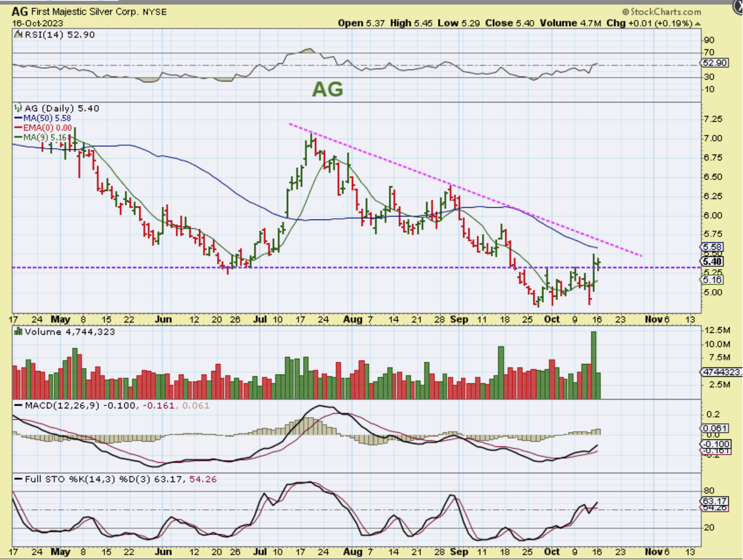The image size is (743, 560).
Task: Click the boxed 5.16 price label on right axis
Action: point(713,280)
